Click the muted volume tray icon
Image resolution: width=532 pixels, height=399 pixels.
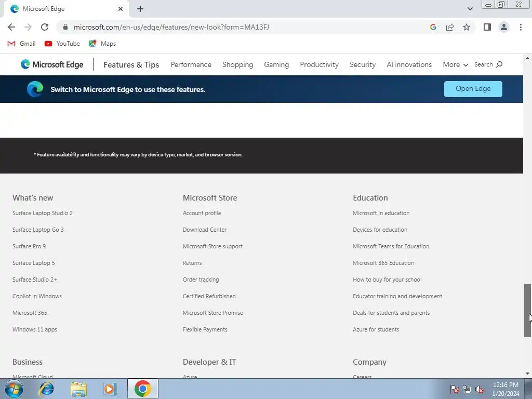coord(480,389)
